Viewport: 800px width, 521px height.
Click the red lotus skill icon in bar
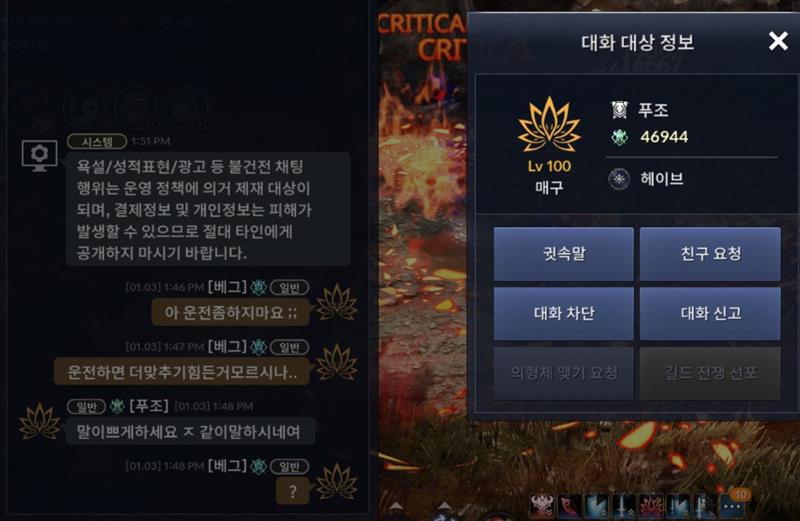pos(651,507)
